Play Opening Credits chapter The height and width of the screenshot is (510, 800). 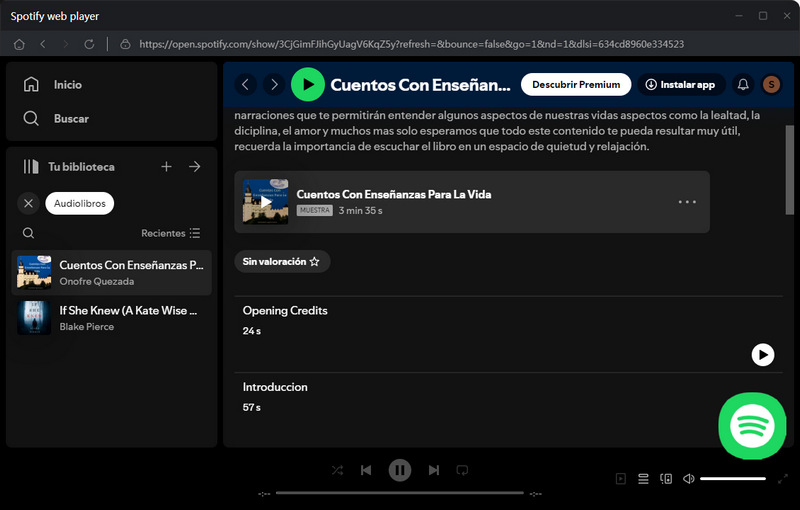pyautogui.click(x=763, y=355)
